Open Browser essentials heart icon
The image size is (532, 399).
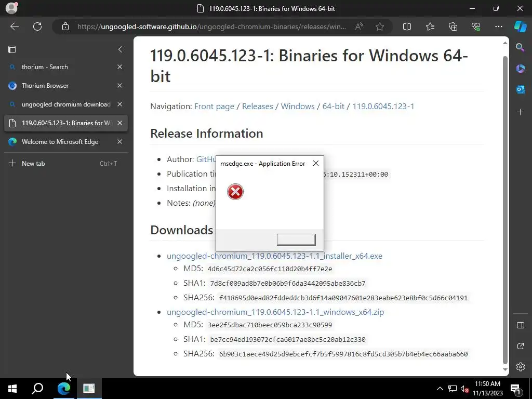(476, 26)
